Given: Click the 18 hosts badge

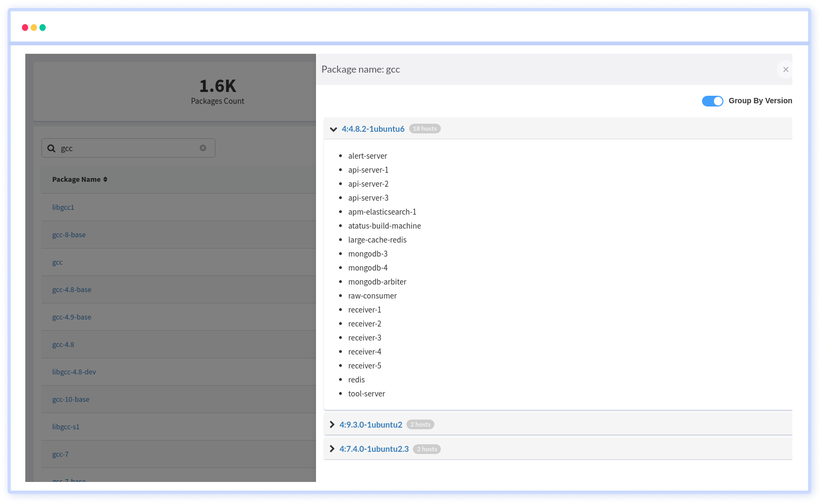Looking at the screenshot, I should 425,129.
